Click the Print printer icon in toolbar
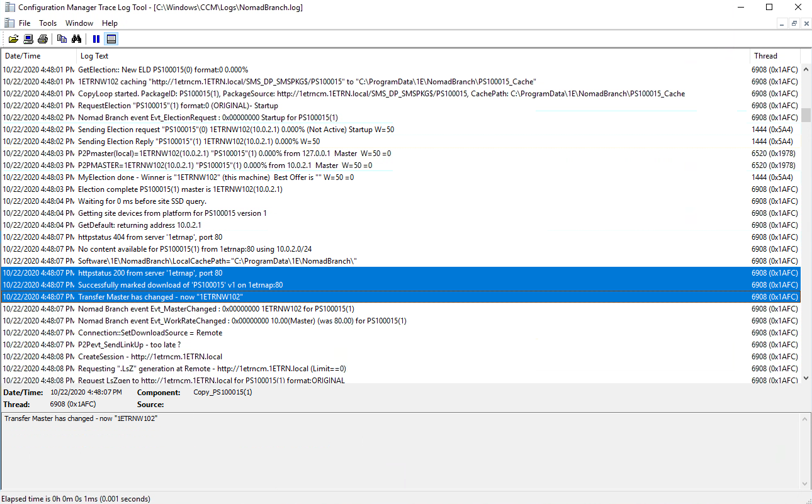Image resolution: width=812 pixels, height=504 pixels. click(x=43, y=39)
